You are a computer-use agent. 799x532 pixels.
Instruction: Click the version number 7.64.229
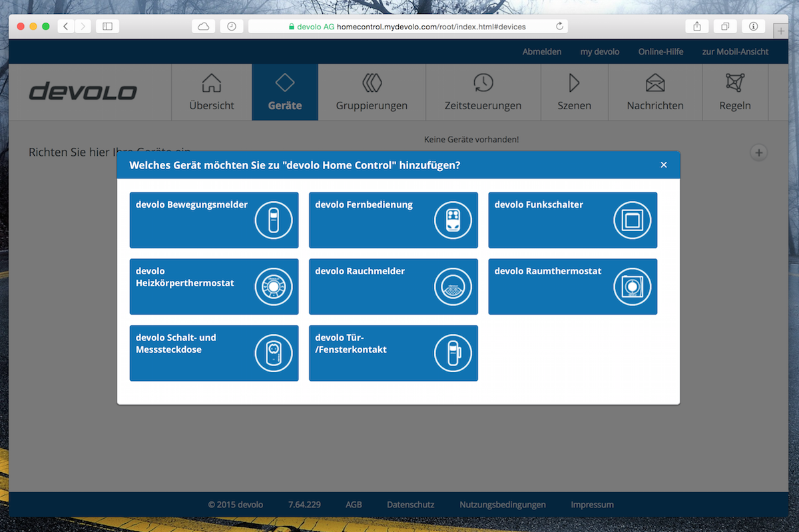[x=304, y=505]
